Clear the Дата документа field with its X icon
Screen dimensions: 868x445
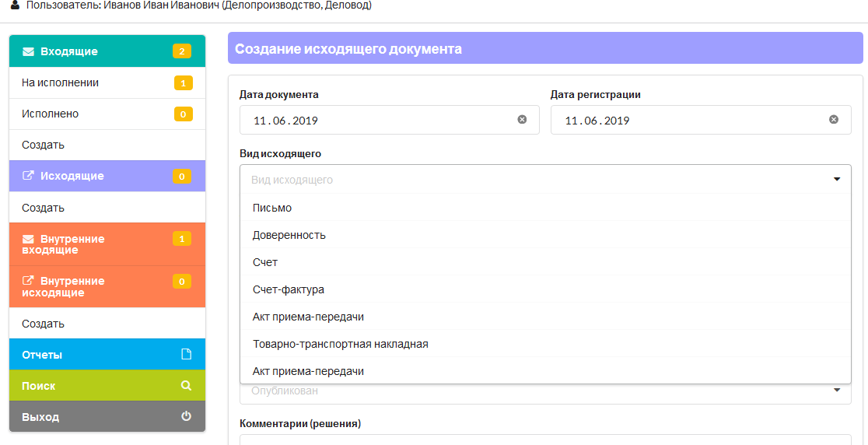(x=522, y=120)
